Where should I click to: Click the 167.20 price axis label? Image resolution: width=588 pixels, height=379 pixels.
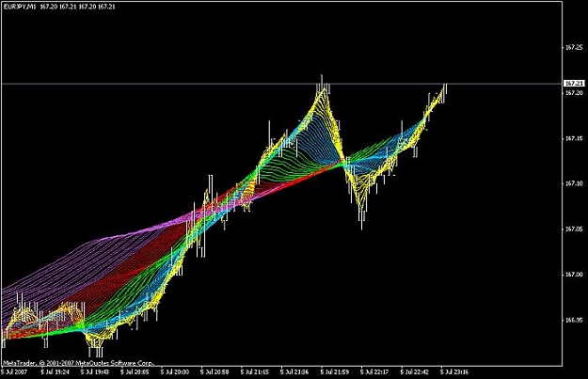[575, 92]
